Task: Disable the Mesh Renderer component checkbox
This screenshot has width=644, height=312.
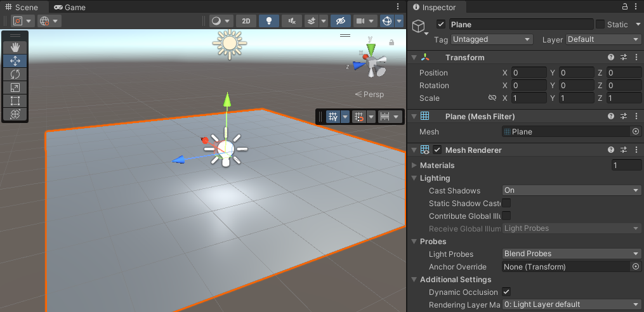Action: pos(437,150)
